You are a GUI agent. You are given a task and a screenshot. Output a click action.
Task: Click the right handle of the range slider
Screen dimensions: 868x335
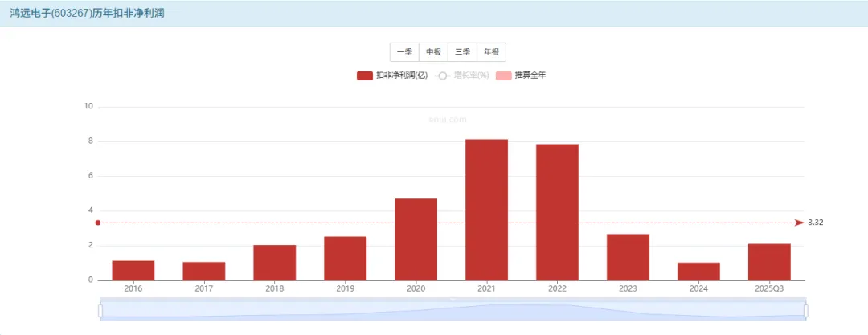806,311
